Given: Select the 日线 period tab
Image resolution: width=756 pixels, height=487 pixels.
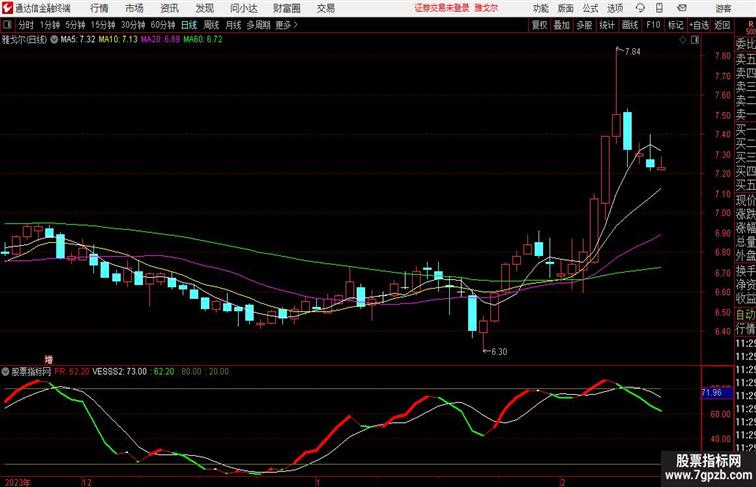Looking at the screenshot, I should click(189, 25).
